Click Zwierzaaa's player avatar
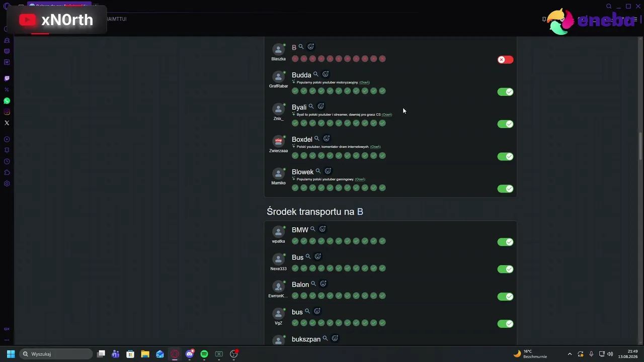Image resolution: width=644 pixels, height=362 pixels. tap(278, 141)
